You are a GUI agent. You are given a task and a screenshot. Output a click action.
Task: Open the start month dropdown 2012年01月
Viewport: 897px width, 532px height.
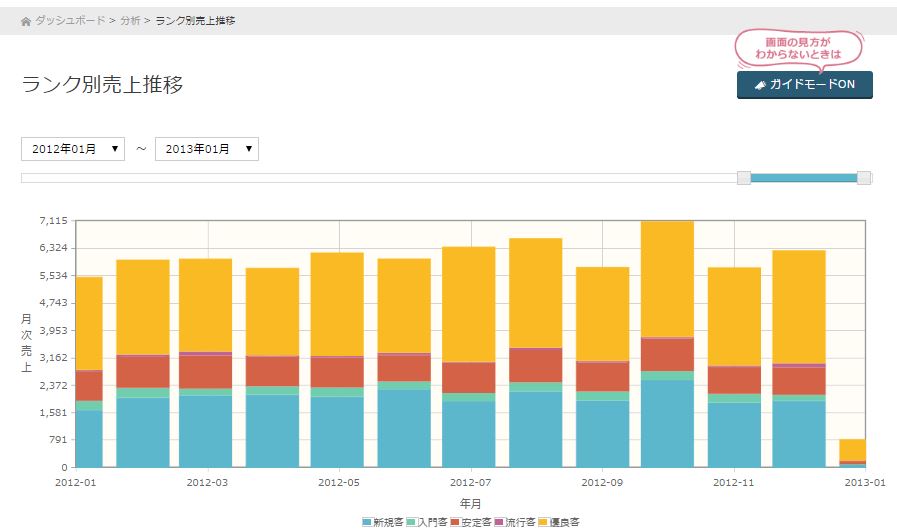[x=73, y=149]
